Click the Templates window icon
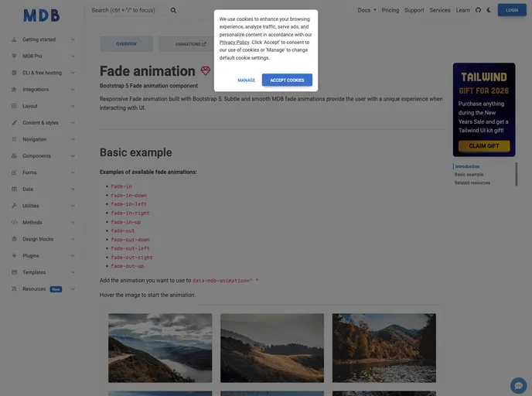 [14, 272]
